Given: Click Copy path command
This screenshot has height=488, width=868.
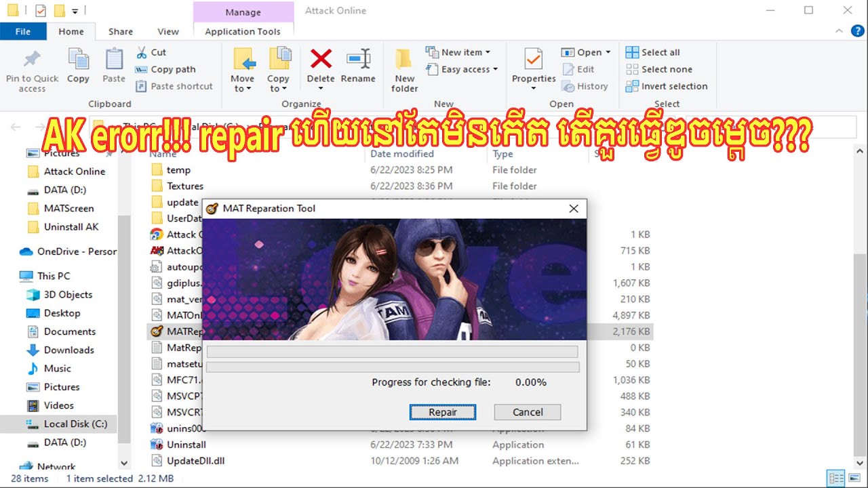Looking at the screenshot, I should [165, 69].
